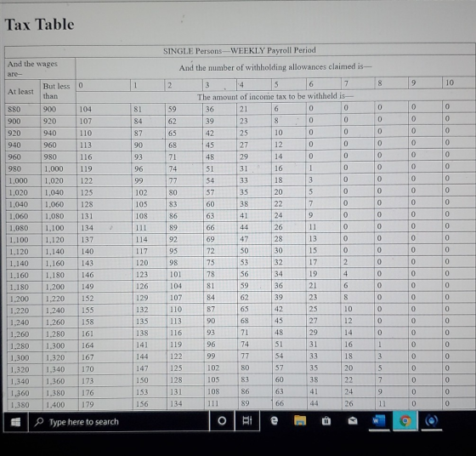476x456 pixels.
Task: Select 155 in the 1,220 row
Action: [x=88, y=311]
